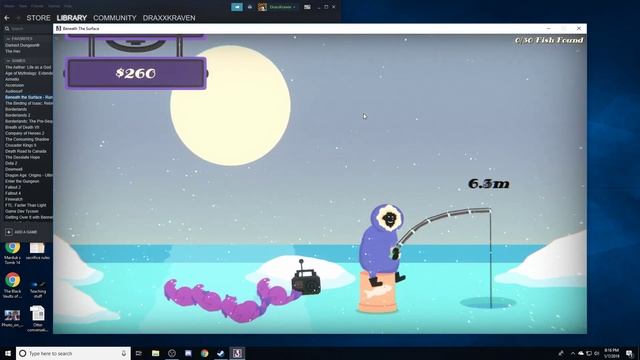Select The Aether: Life as a God
Screen dimensions: 640x360
[28, 67]
